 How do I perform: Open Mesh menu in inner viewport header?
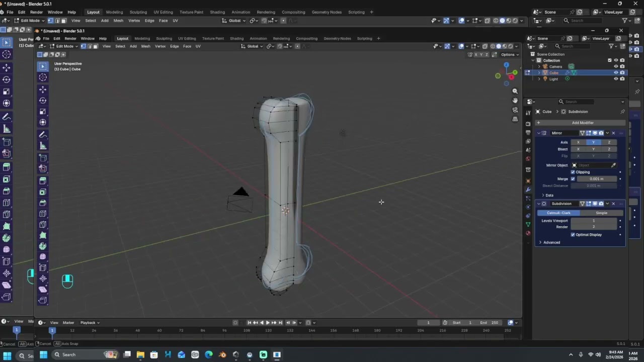click(145, 46)
